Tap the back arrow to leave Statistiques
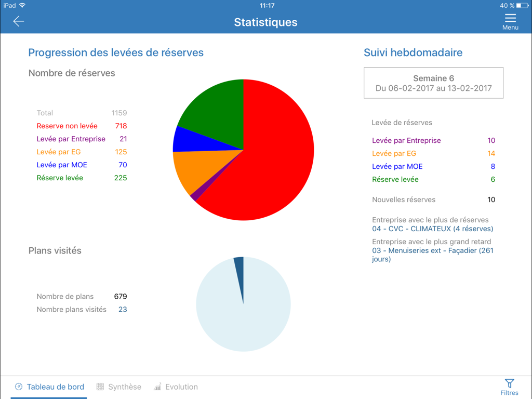This screenshot has width=532, height=399. pyautogui.click(x=19, y=21)
